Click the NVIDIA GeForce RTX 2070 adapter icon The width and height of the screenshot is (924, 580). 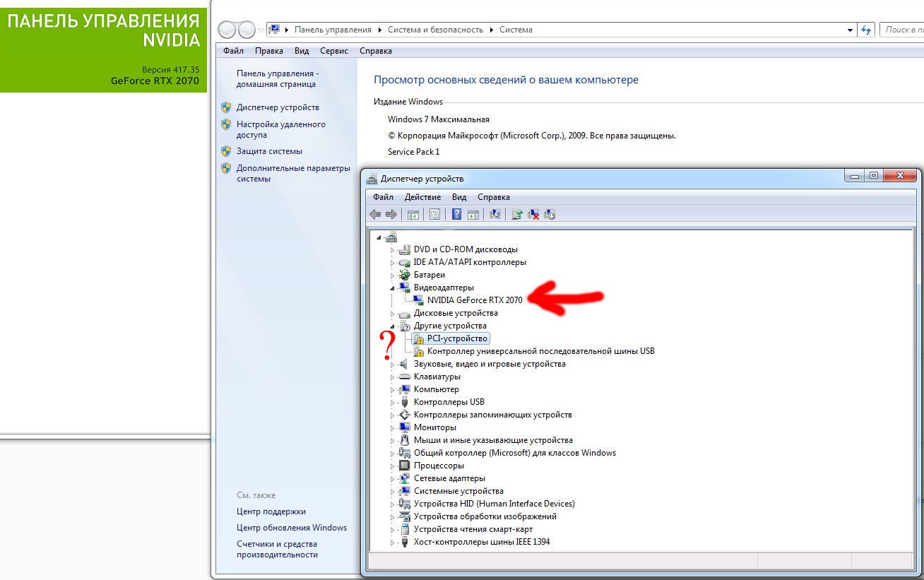click(418, 300)
